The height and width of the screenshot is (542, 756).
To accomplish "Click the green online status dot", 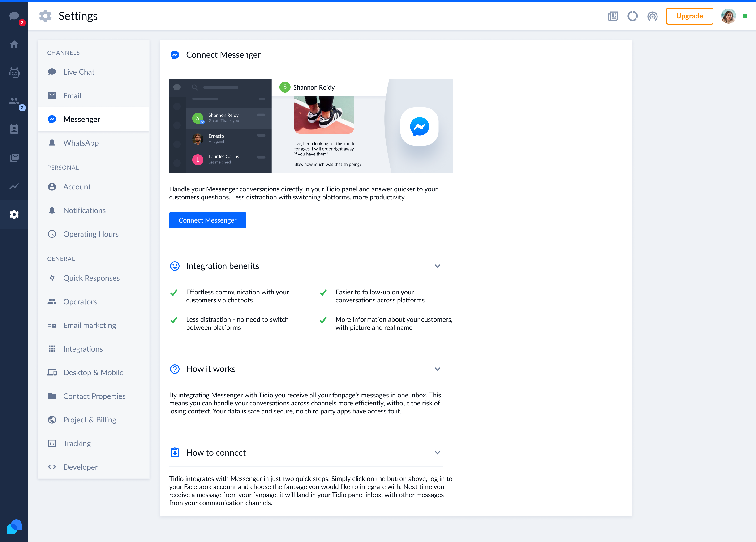I will click(745, 16).
